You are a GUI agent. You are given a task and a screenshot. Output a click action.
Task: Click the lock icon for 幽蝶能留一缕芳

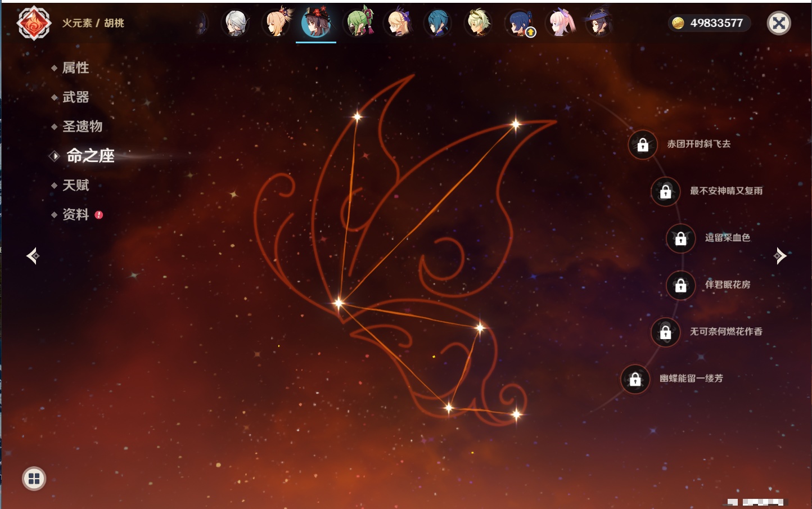[x=635, y=379]
